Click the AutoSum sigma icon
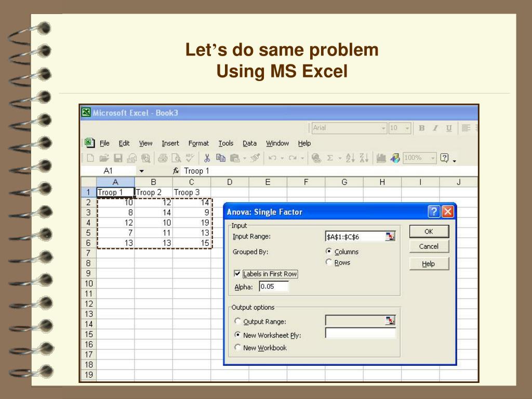The width and height of the screenshot is (532, 399). 330,158
